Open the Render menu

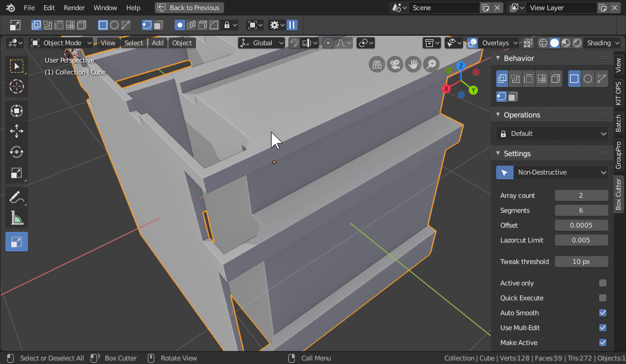coord(74,8)
